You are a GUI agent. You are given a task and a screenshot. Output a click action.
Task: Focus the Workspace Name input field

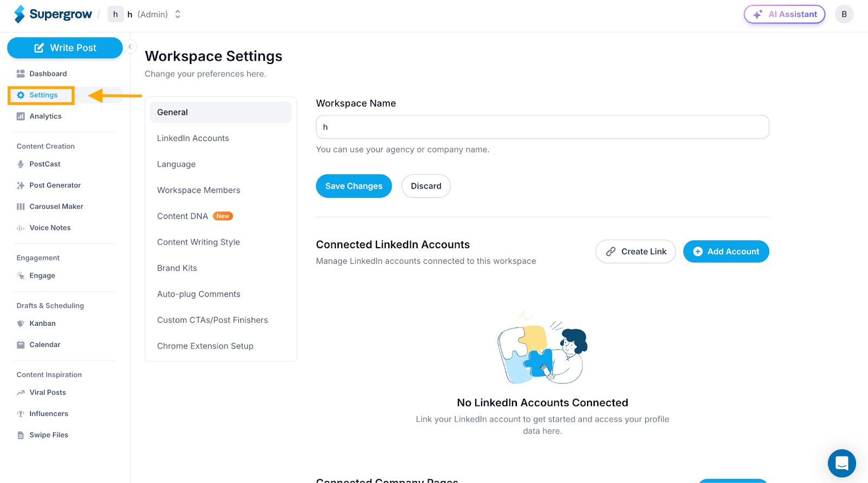tap(542, 127)
